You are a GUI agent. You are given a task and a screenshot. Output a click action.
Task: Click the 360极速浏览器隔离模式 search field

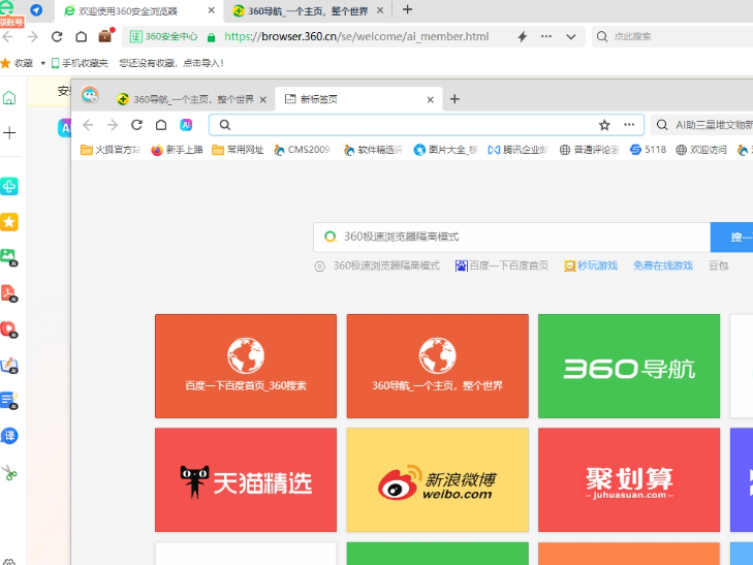pyautogui.click(x=512, y=237)
